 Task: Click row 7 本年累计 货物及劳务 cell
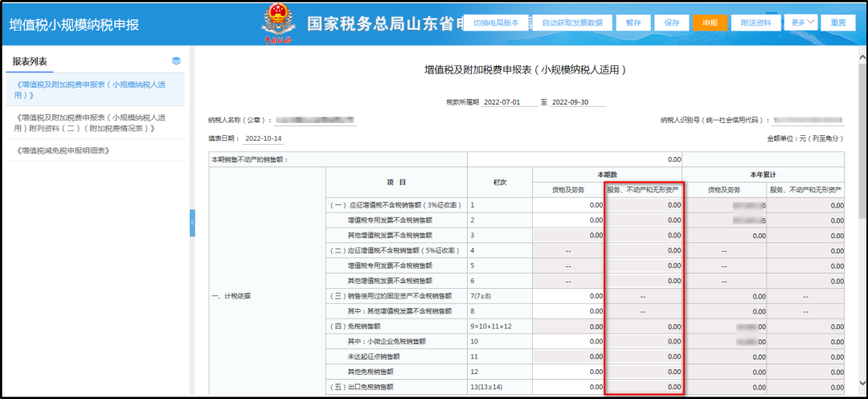[x=724, y=296]
